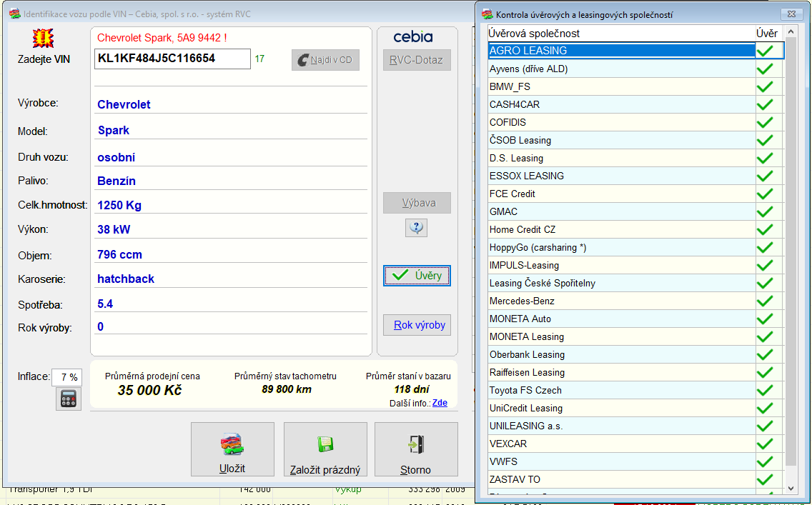
Task: Click the checkmark beside BMW_FS
Action: [x=765, y=86]
